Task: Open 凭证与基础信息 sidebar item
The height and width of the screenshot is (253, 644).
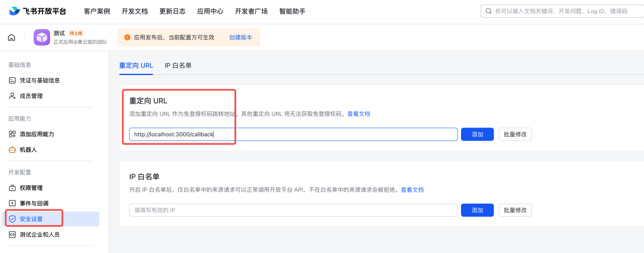Action: coord(40,80)
